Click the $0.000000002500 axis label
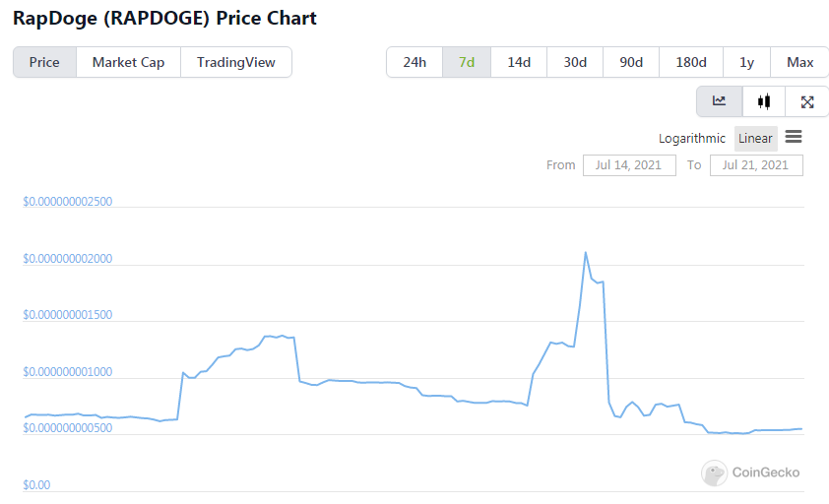This screenshot has height=504, width=829. pos(68,202)
